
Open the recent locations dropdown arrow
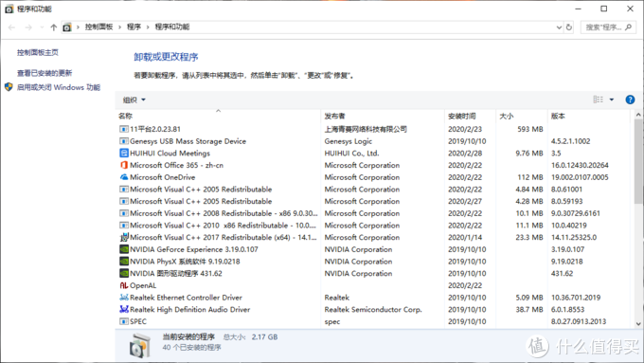pyautogui.click(x=42, y=27)
